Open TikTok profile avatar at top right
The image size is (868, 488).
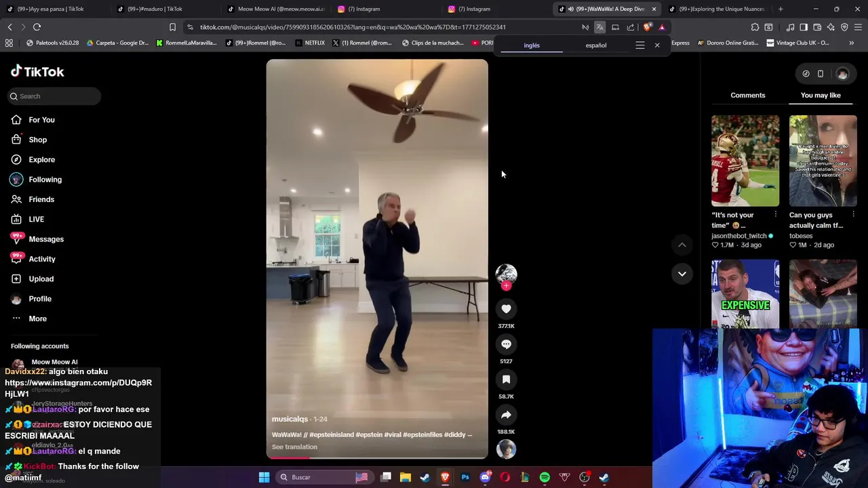tap(842, 74)
